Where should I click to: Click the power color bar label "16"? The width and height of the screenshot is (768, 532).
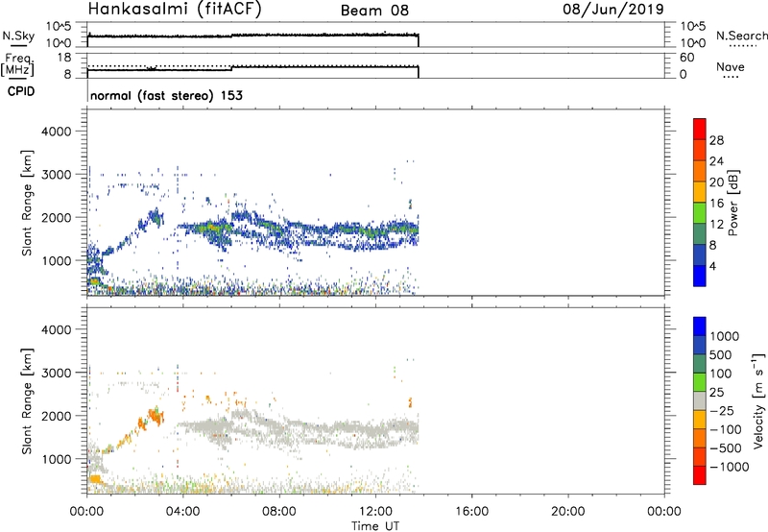point(716,204)
